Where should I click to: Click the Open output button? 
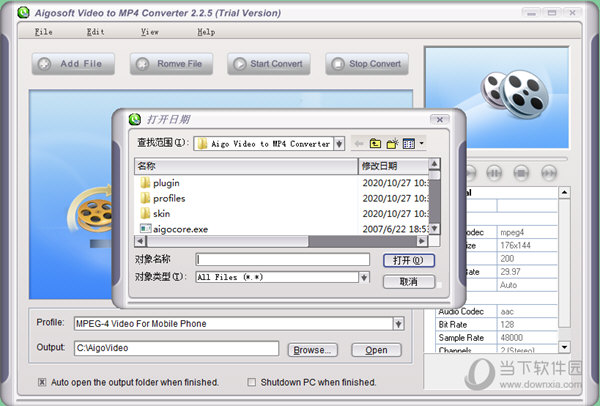376,350
